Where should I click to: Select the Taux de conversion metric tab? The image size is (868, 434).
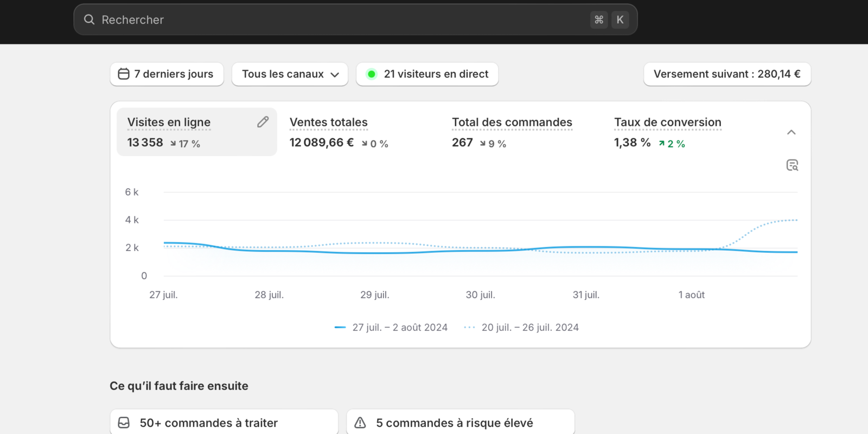684,132
